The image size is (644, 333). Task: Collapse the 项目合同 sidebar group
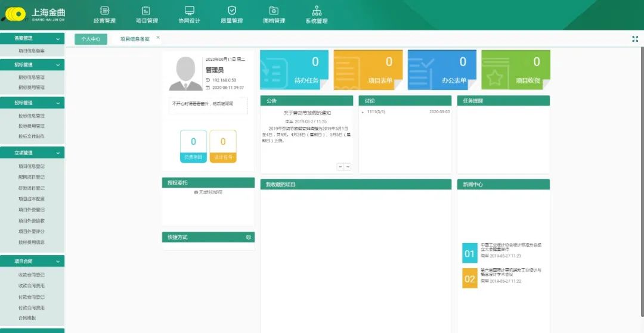[x=58, y=262]
